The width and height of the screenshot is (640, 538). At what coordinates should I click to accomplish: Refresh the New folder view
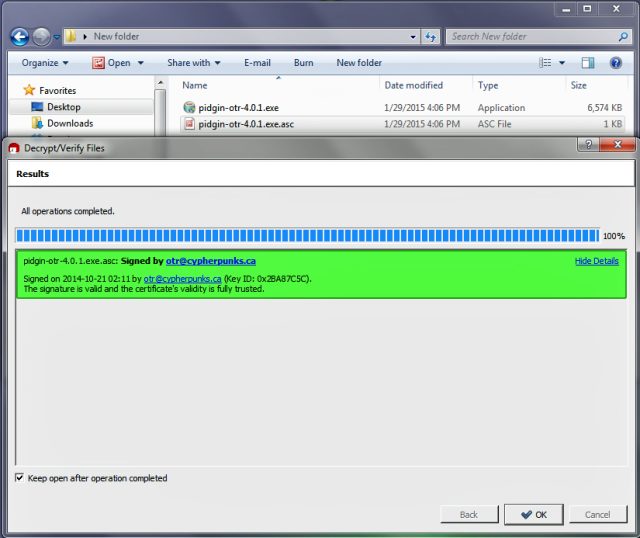431,37
